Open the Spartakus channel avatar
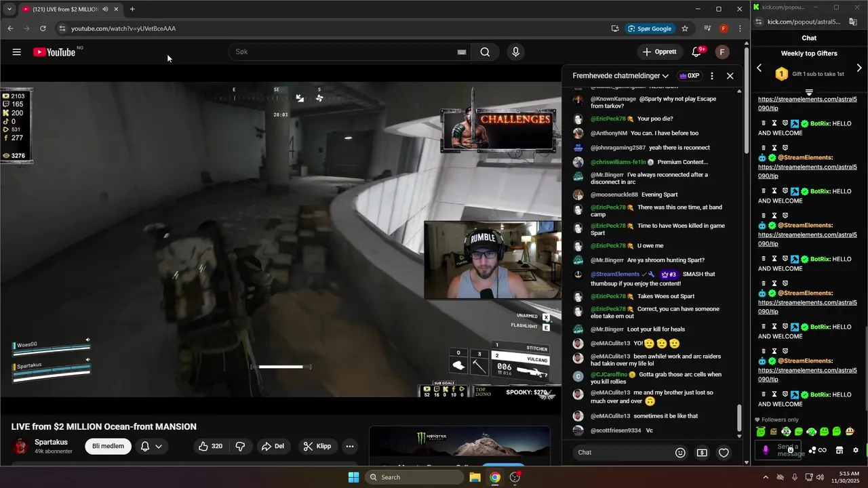The image size is (868, 488). 21,446
